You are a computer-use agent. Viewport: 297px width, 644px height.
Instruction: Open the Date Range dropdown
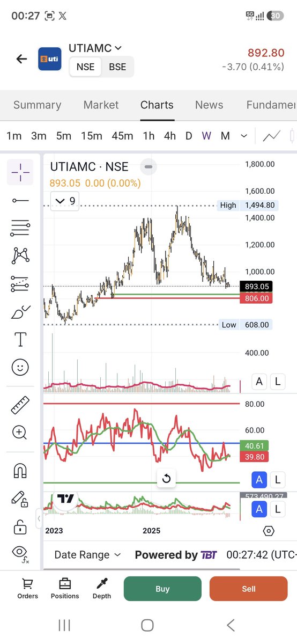(87, 555)
